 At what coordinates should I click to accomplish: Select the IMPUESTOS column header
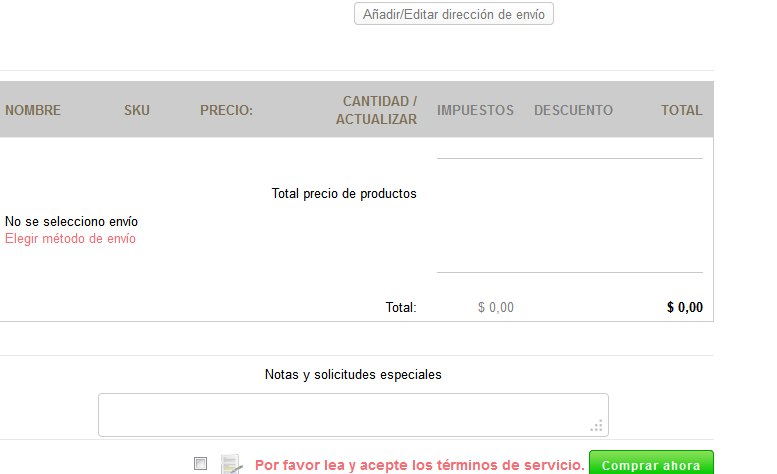475,110
